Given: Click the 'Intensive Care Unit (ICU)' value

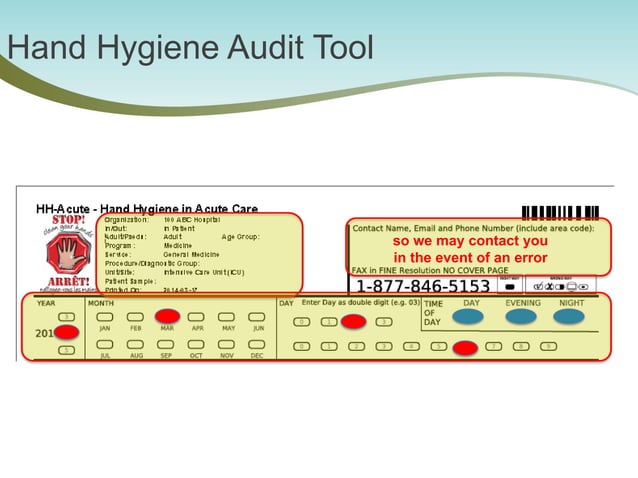Looking at the screenshot, I should coord(204,273).
